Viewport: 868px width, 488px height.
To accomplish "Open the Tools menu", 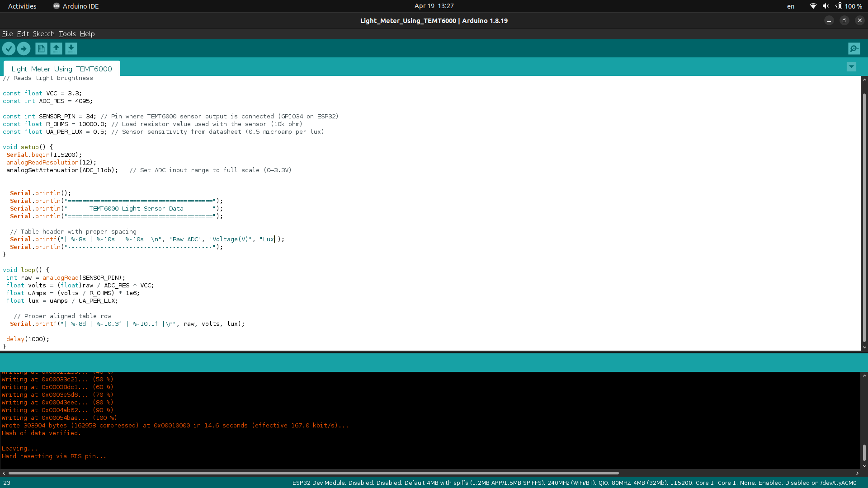I will point(67,34).
